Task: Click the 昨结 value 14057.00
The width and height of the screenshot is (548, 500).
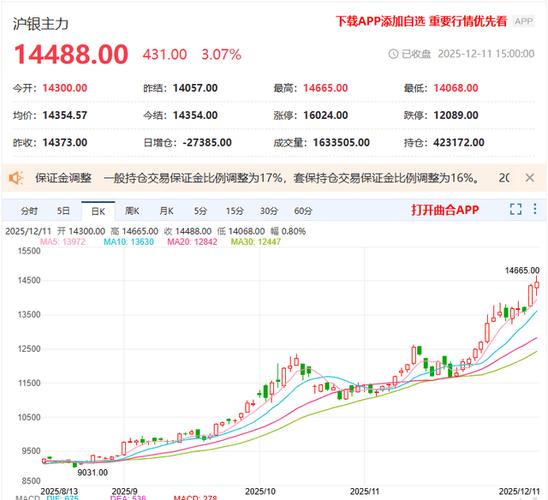Action: point(195,88)
